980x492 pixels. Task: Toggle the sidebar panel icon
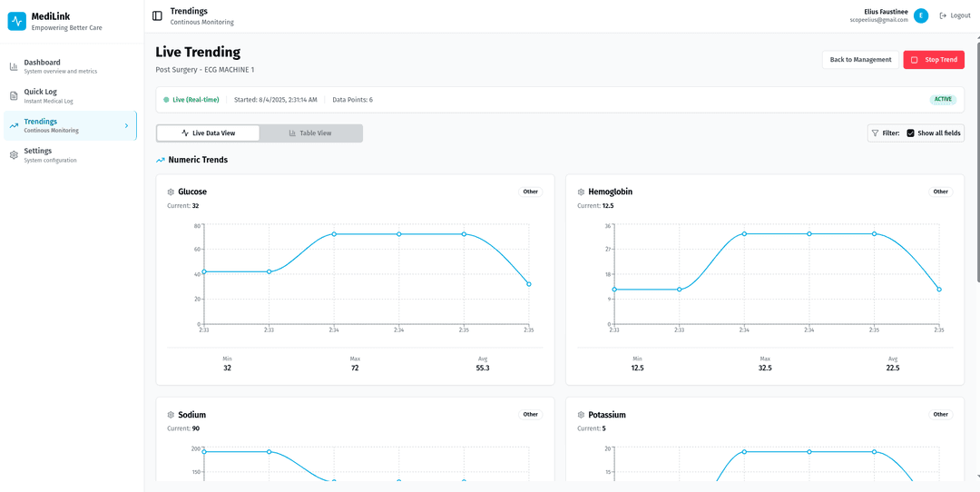tap(157, 15)
